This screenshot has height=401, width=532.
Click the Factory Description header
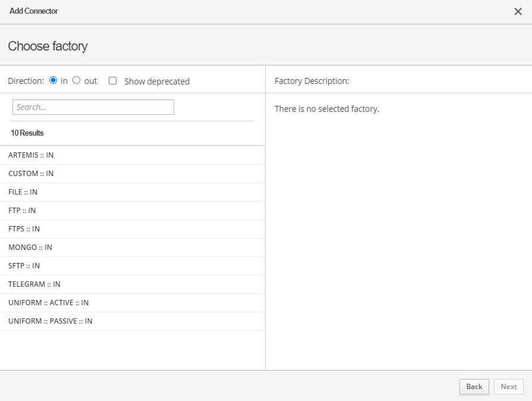coord(312,81)
